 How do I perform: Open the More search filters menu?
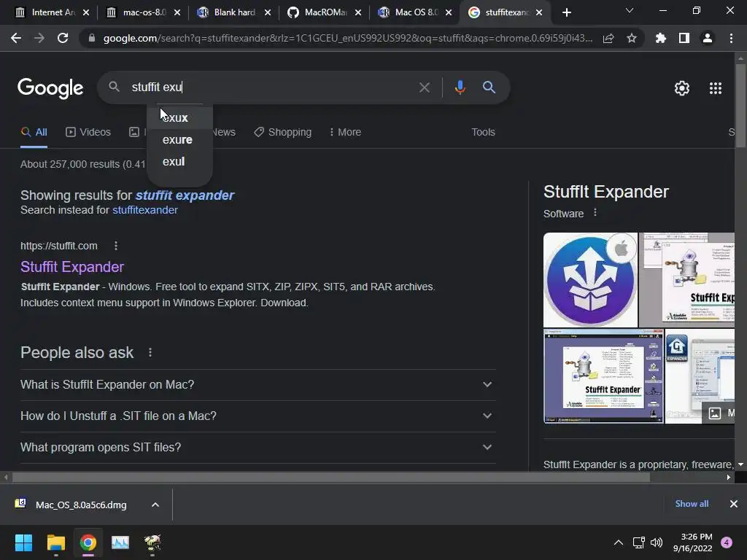coord(345,133)
